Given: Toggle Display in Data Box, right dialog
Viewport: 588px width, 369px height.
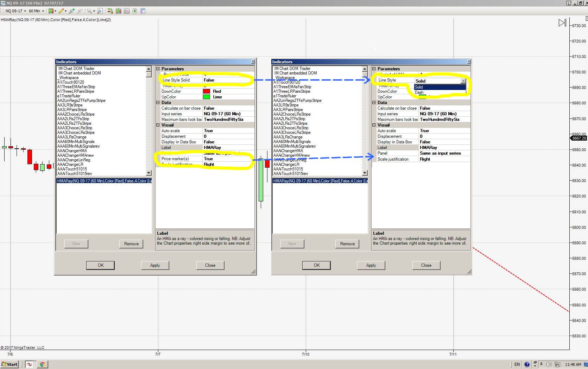Looking at the screenshot, I should click(x=444, y=142).
